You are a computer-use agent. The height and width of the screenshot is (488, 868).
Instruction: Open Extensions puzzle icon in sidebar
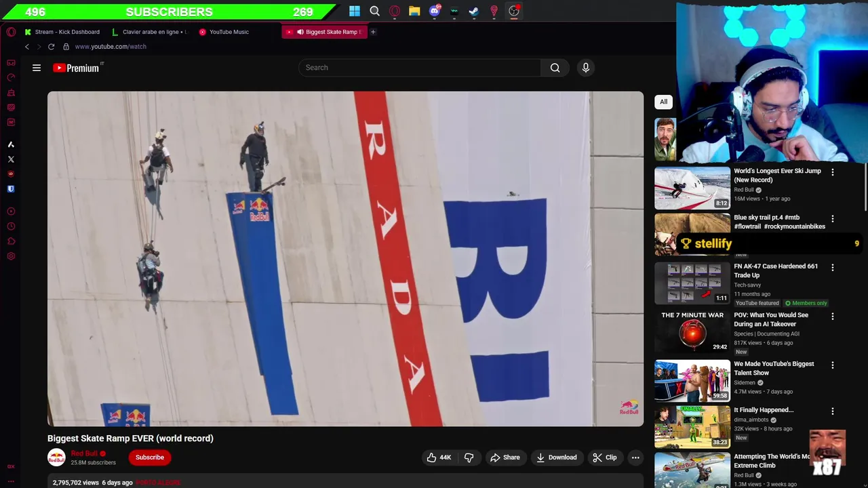11,241
